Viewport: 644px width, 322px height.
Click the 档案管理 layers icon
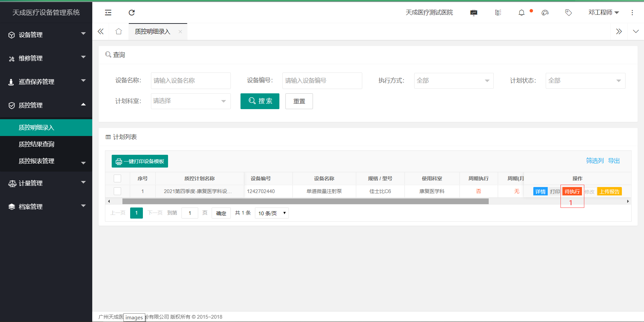click(x=12, y=207)
